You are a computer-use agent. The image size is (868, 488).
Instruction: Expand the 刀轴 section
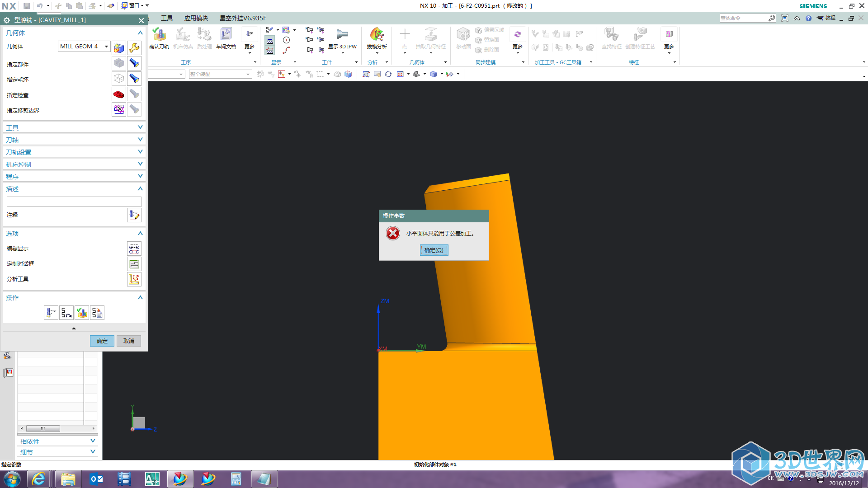point(74,140)
